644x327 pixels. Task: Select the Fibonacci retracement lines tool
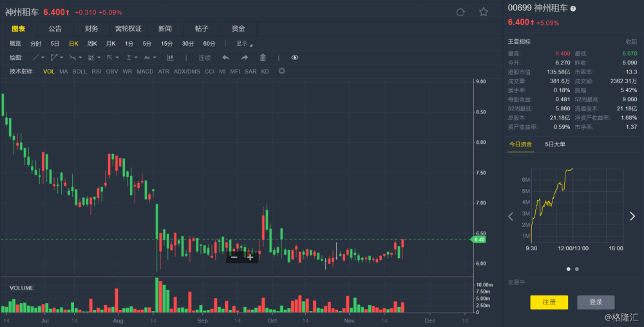click(91, 57)
